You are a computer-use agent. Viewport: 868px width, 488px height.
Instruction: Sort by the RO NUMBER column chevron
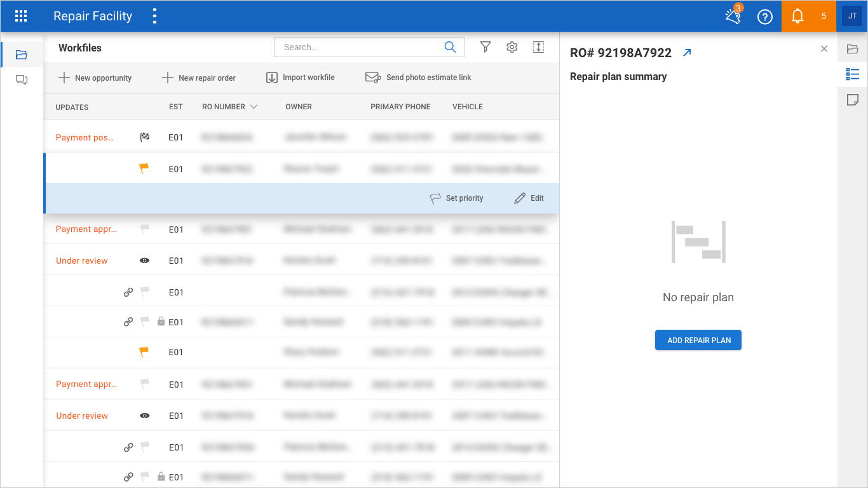click(x=254, y=107)
